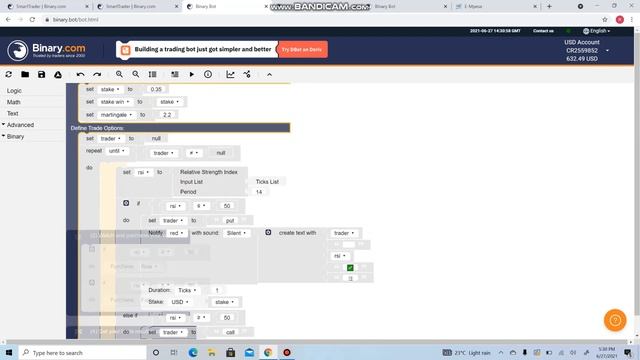Select the Math category in toolbox
Image resolution: width=640 pixels, height=360 pixels.
pos(13,102)
